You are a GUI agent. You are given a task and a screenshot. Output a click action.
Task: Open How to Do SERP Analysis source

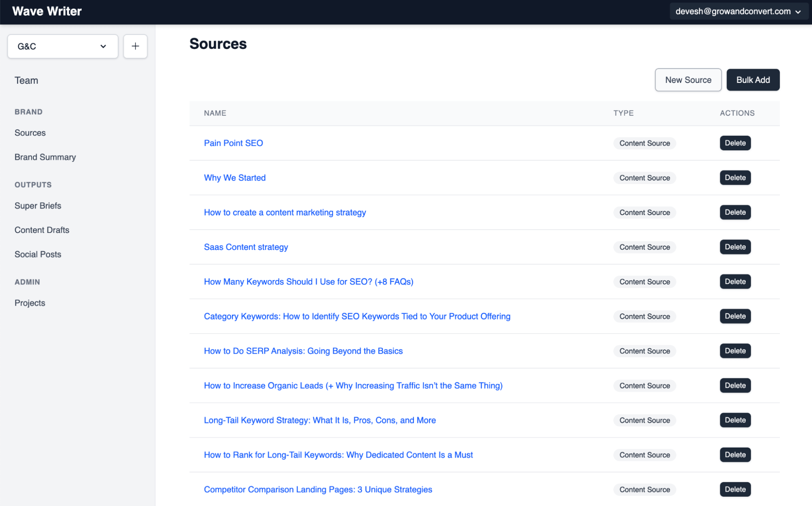coord(303,351)
